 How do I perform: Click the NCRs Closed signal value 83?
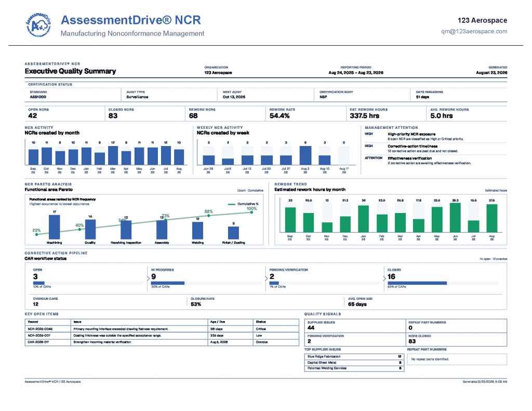click(412, 341)
